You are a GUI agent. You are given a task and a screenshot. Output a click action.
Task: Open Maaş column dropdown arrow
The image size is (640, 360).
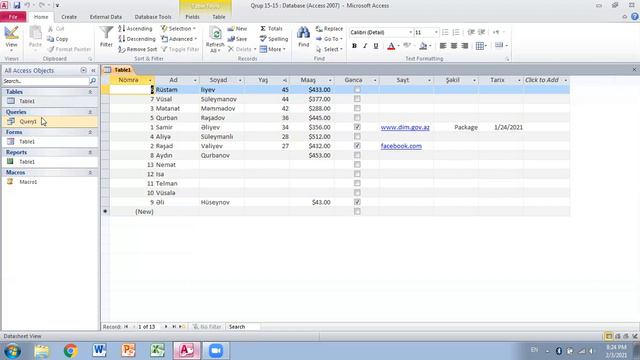330,80
